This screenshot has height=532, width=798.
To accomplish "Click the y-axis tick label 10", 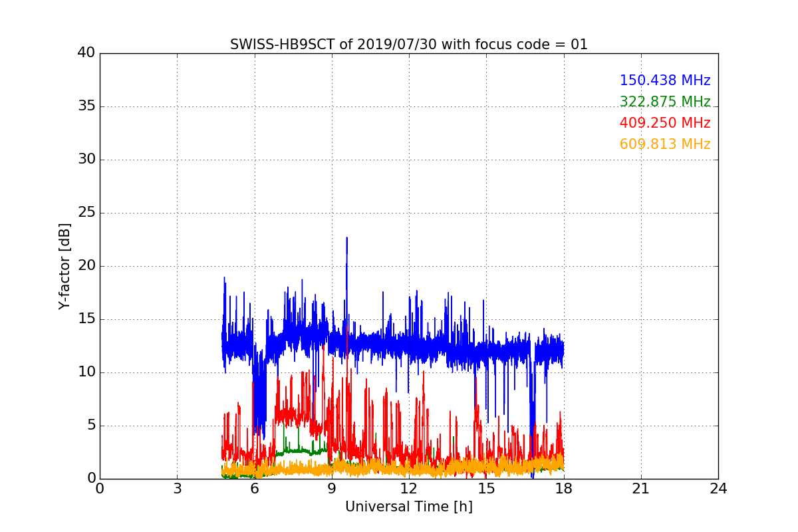I will 86,372.
